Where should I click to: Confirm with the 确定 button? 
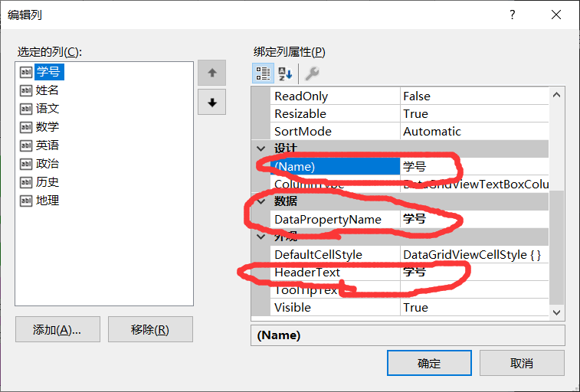click(x=429, y=363)
